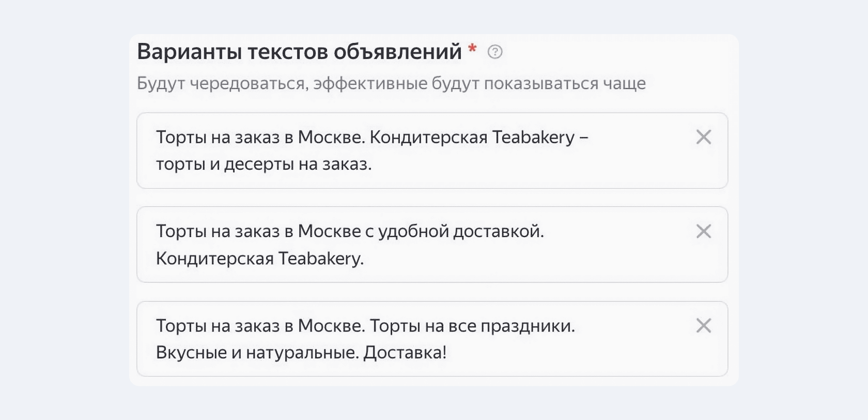Click the word Доставка! in the last ad
The height and width of the screenshot is (420, 868).
405,352
